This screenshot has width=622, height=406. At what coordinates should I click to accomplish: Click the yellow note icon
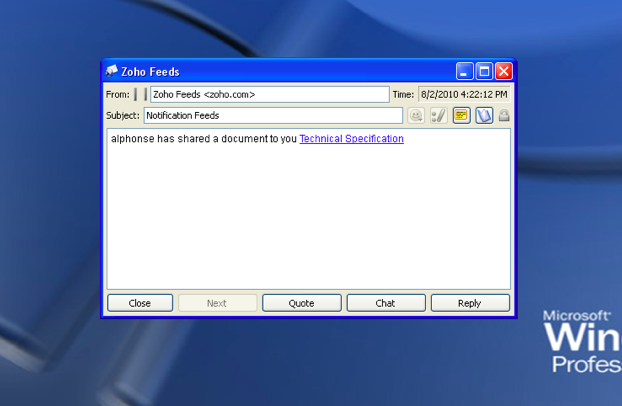tap(461, 116)
